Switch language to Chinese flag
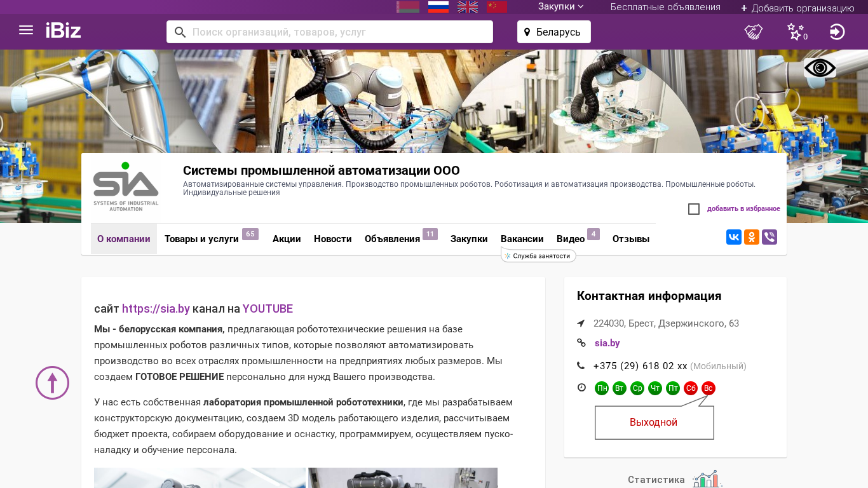This screenshot has width=868, height=488. [x=497, y=7]
